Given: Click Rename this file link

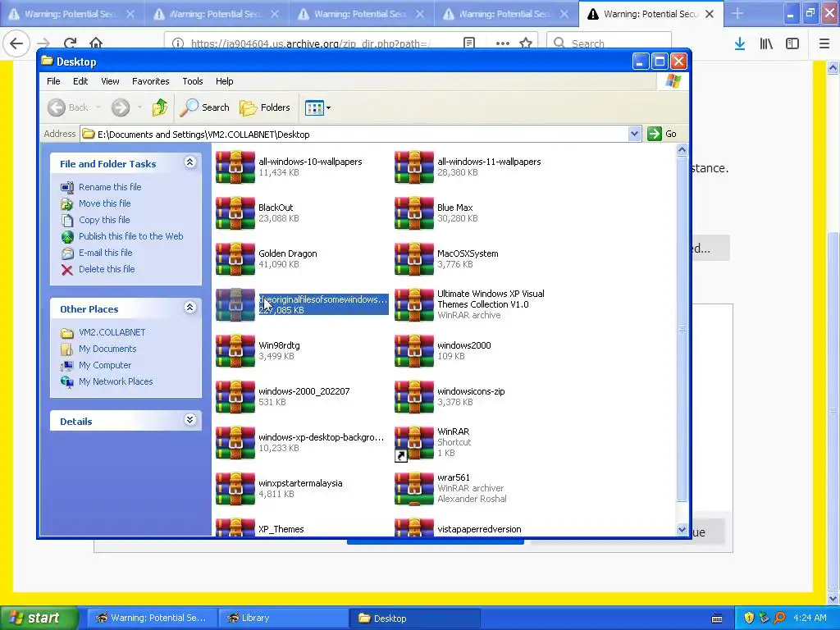Looking at the screenshot, I should coord(110,187).
